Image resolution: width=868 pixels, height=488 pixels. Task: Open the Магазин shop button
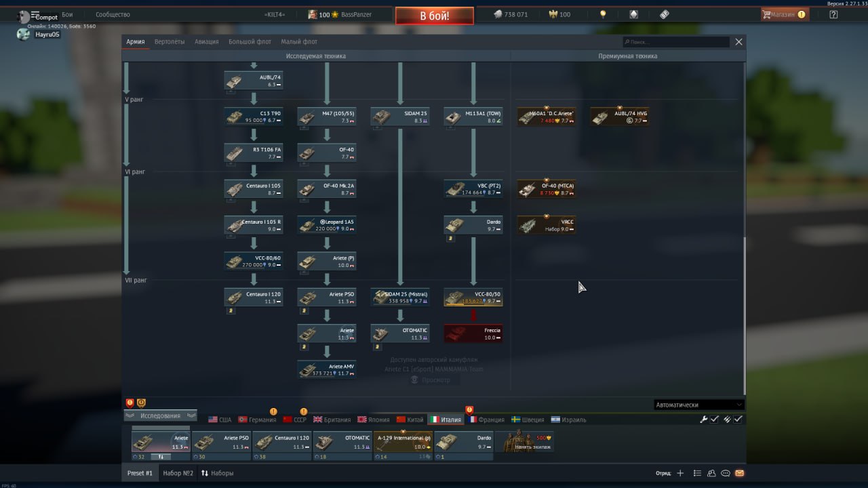pyautogui.click(x=785, y=14)
